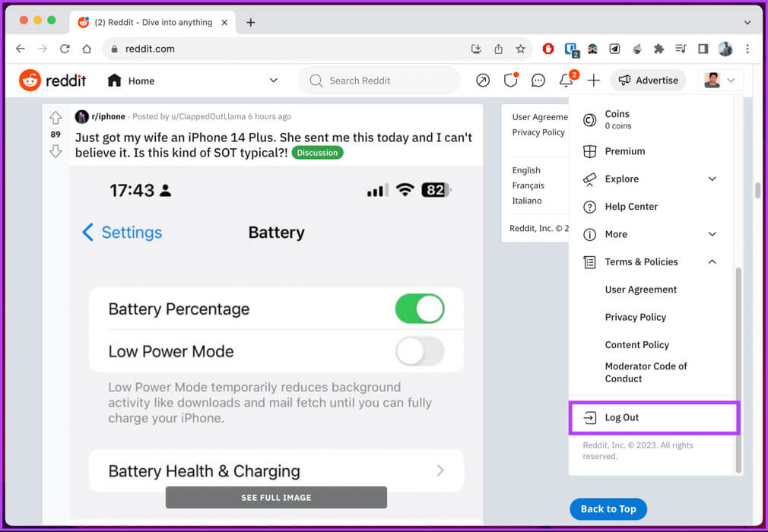The image size is (768, 532).
Task: Open Privacy Policy in the user menu
Action: [635, 317]
